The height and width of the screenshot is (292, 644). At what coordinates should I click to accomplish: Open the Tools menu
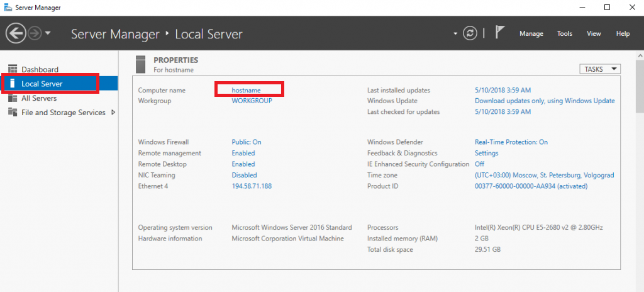[x=565, y=34]
